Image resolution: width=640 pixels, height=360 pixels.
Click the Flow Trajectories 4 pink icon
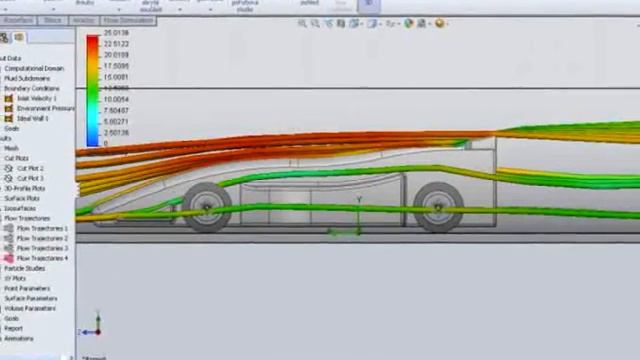pyautogui.click(x=9, y=258)
